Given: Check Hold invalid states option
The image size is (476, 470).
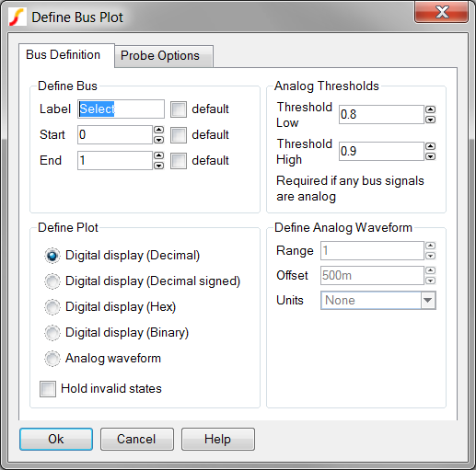Looking at the screenshot, I should click(48, 389).
